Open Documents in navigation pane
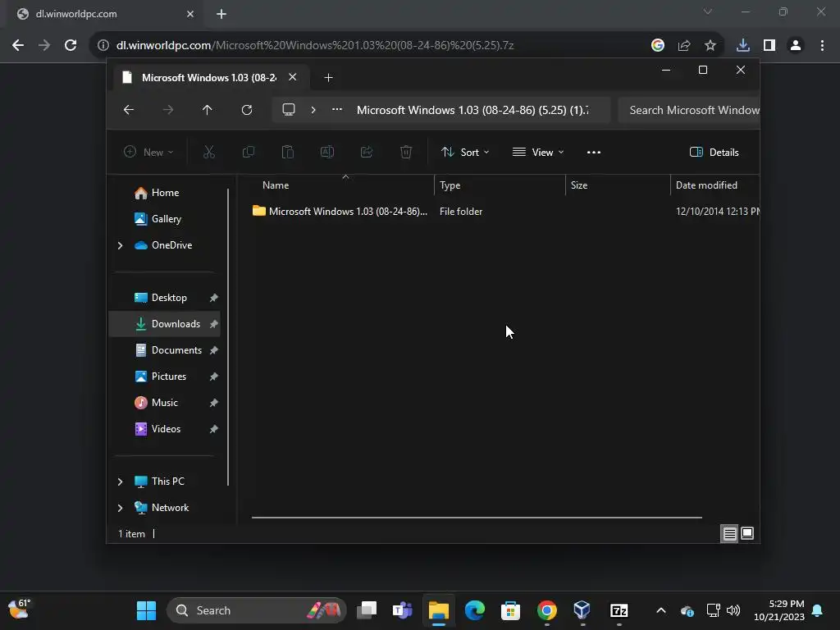840x630 pixels. [x=176, y=350]
